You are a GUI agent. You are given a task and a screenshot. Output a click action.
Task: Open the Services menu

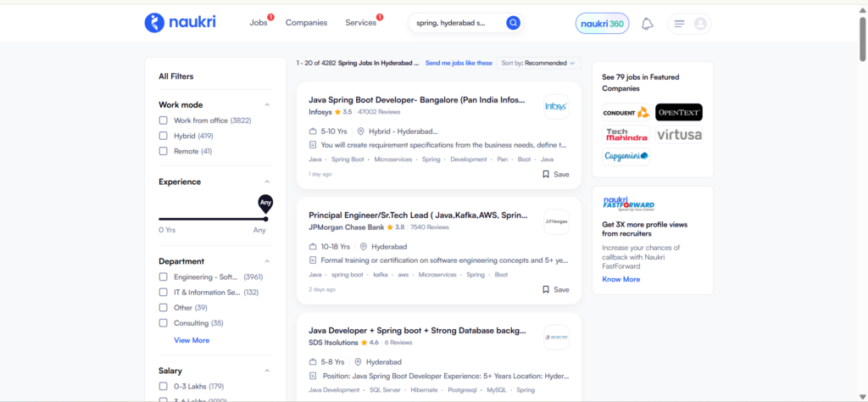360,23
